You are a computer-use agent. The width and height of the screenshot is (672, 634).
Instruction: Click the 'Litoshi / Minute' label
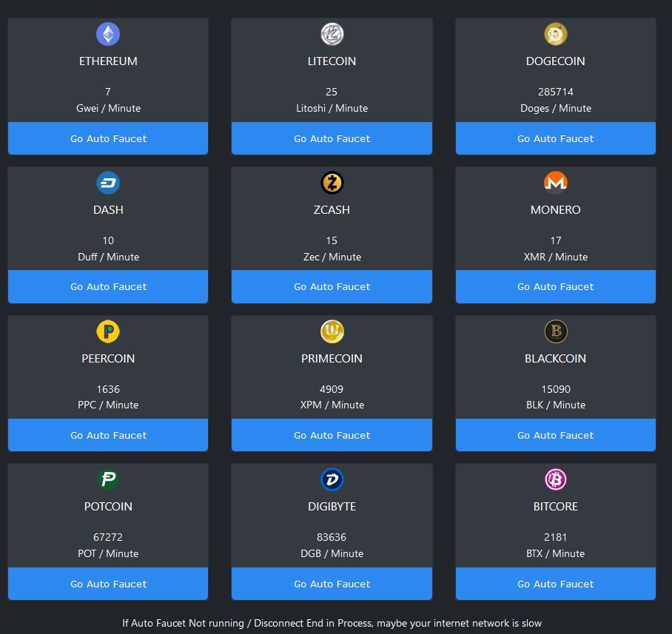tap(332, 108)
